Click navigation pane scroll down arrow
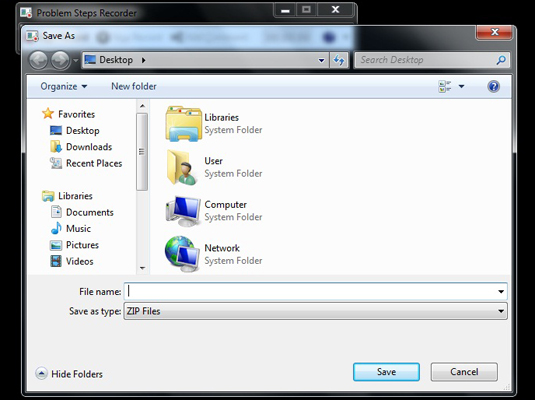This screenshot has width=535, height=400. point(142,268)
